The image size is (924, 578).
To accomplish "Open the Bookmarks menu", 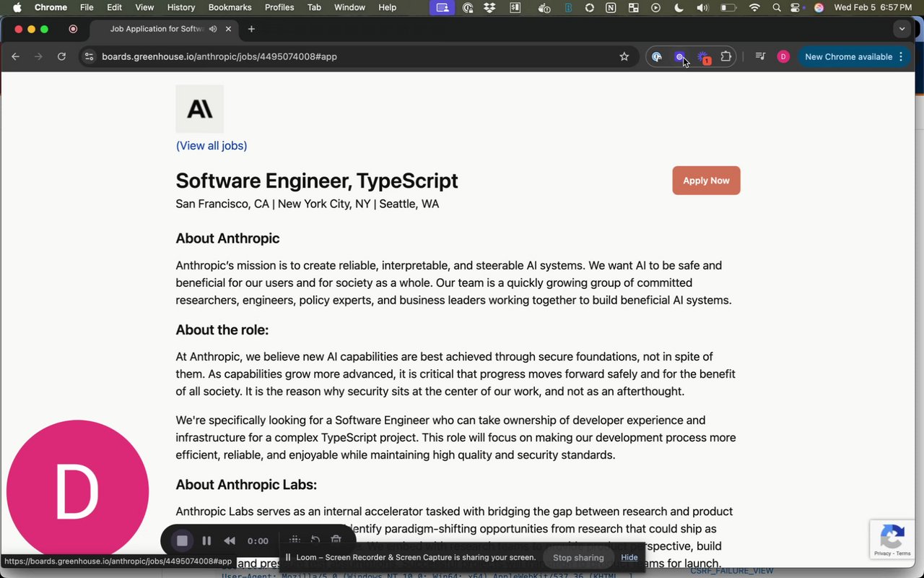I will (230, 7).
